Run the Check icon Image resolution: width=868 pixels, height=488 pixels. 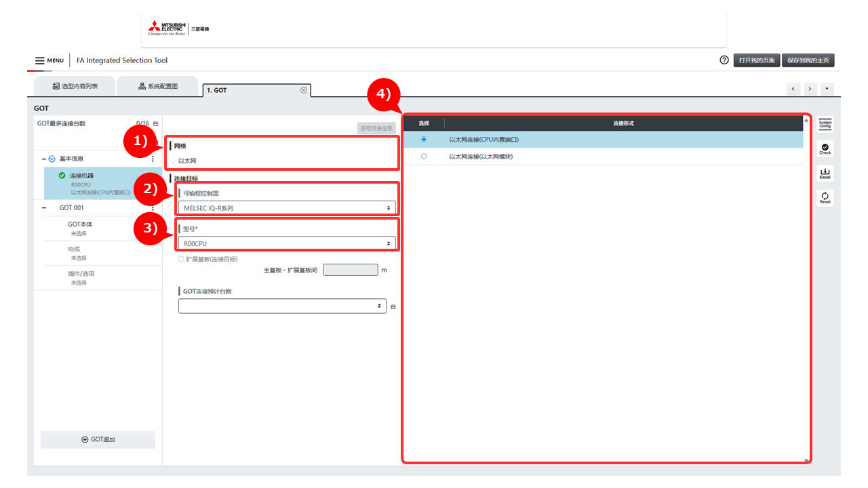825,148
